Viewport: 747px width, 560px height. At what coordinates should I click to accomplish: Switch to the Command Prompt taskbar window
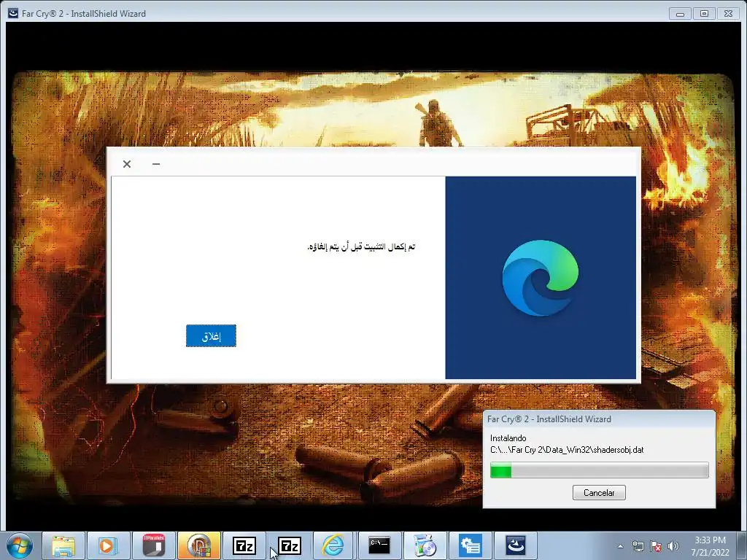pyautogui.click(x=379, y=545)
